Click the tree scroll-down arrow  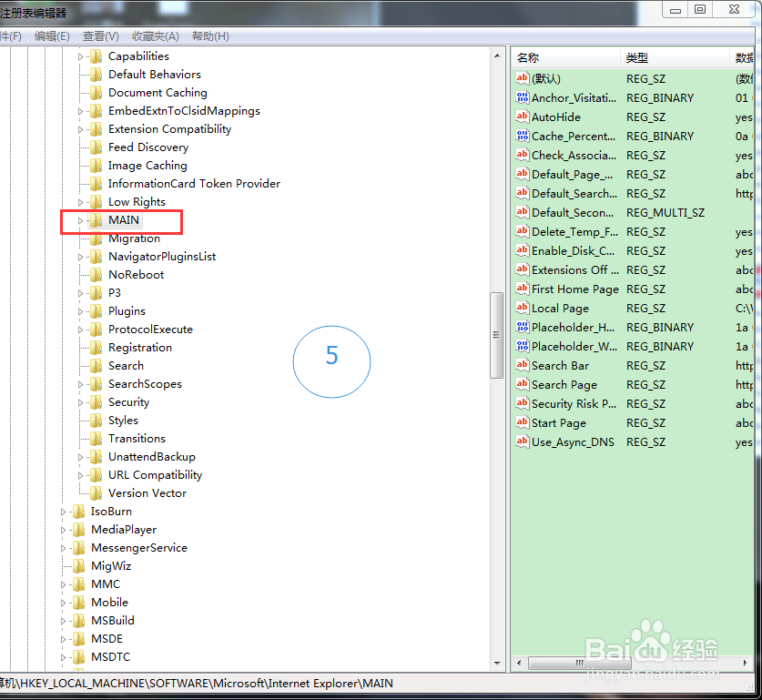click(497, 663)
